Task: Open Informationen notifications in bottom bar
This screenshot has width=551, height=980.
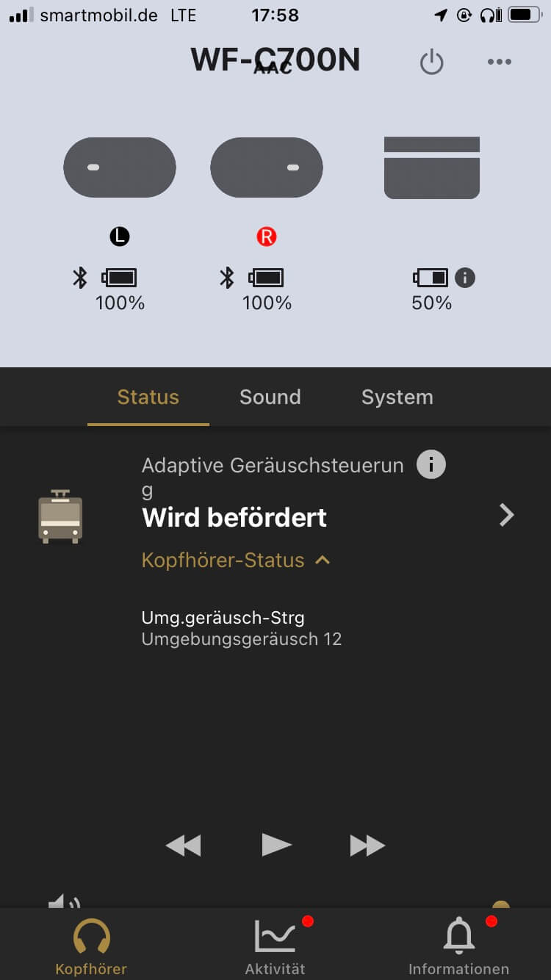Action: point(459,946)
